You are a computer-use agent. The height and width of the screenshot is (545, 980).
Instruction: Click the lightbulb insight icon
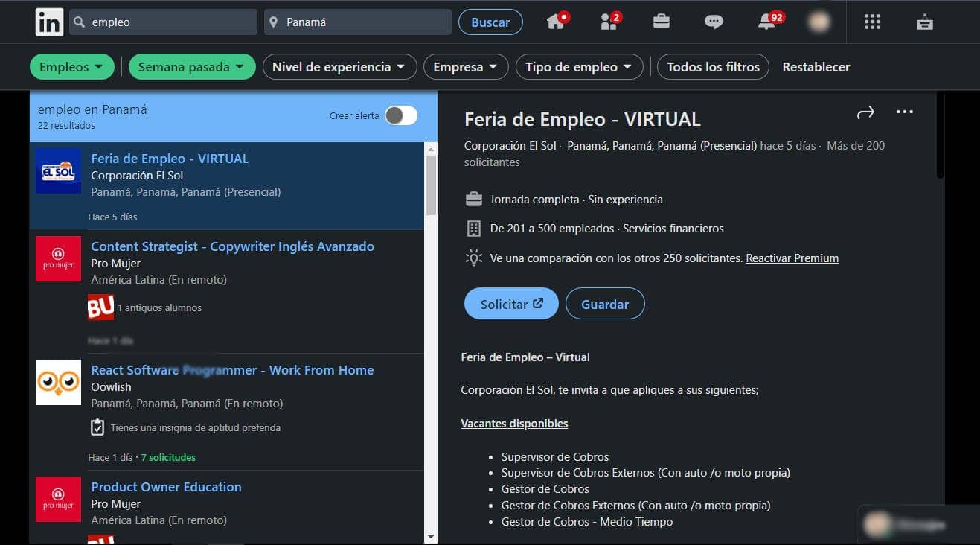point(473,258)
